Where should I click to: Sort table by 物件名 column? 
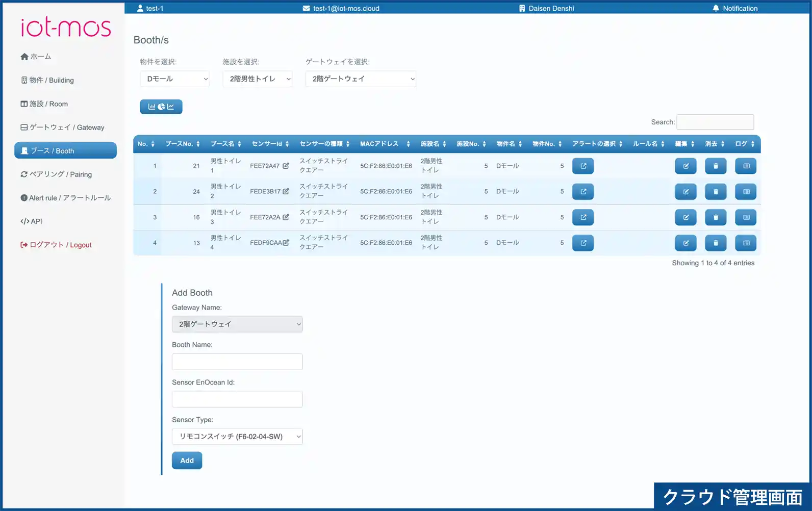click(510, 144)
